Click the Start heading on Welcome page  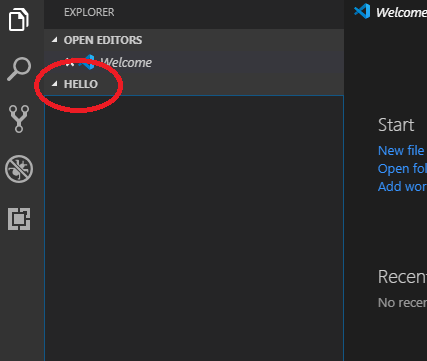[396, 125]
